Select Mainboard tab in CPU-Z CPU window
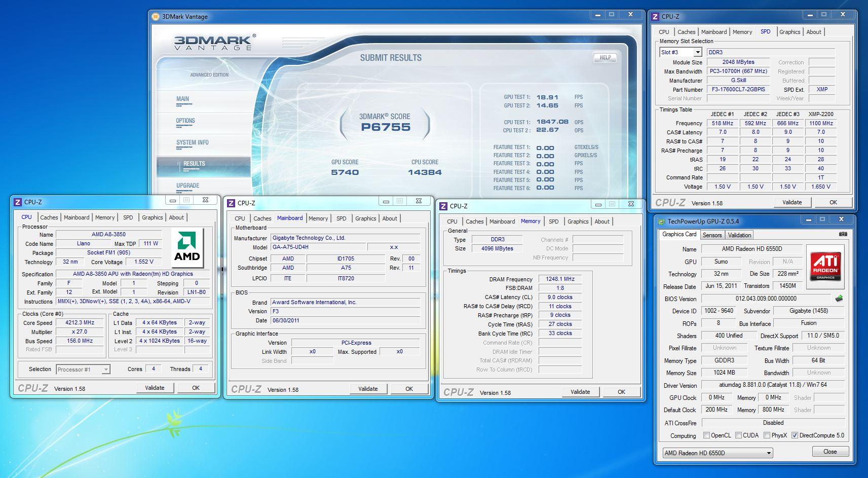 point(77,217)
